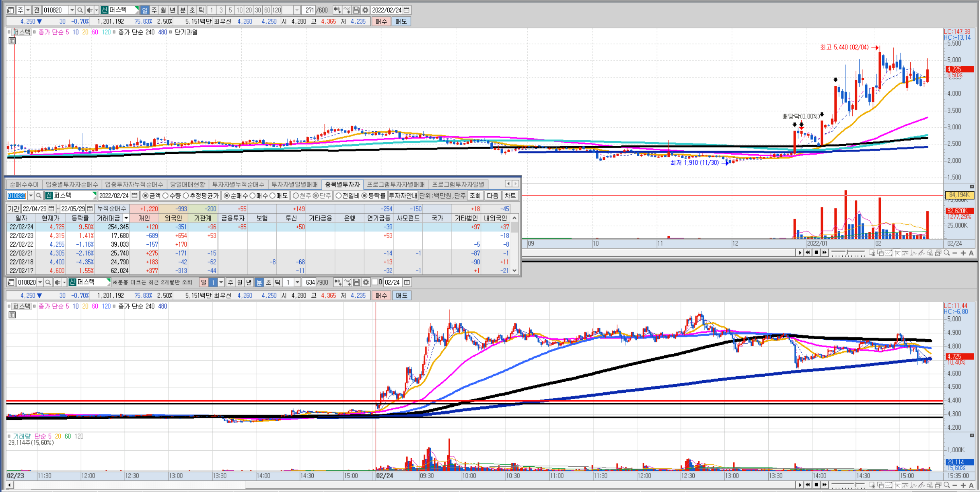Click the save disk icon in top chart toolbar
This screenshot has width=980, height=492.
click(x=356, y=10)
